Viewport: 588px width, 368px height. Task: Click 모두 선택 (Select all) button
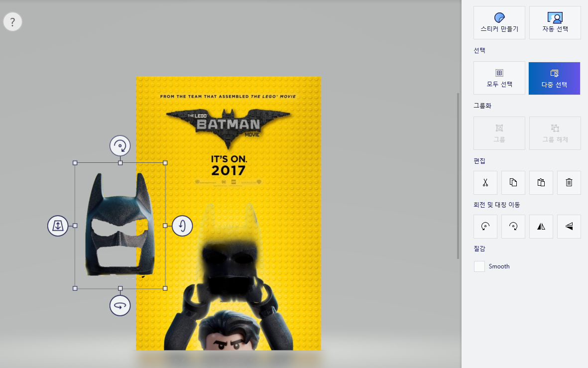click(499, 78)
